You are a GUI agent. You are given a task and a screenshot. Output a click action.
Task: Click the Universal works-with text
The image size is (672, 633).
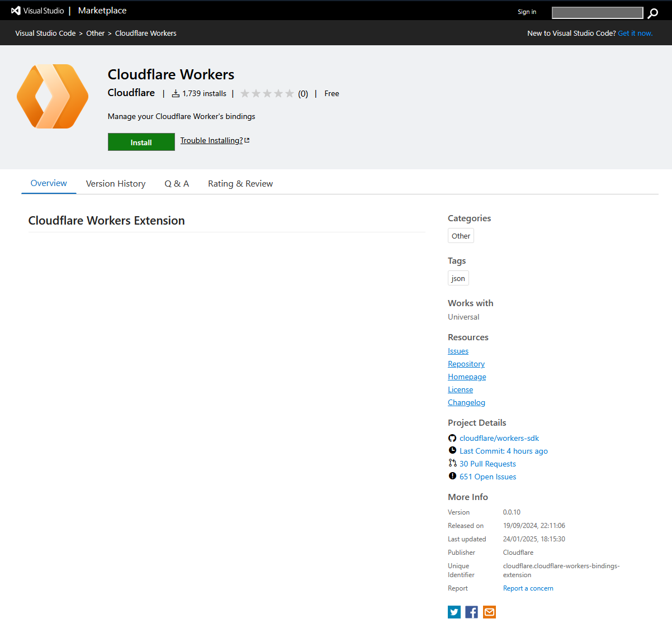tap(463, 317)
